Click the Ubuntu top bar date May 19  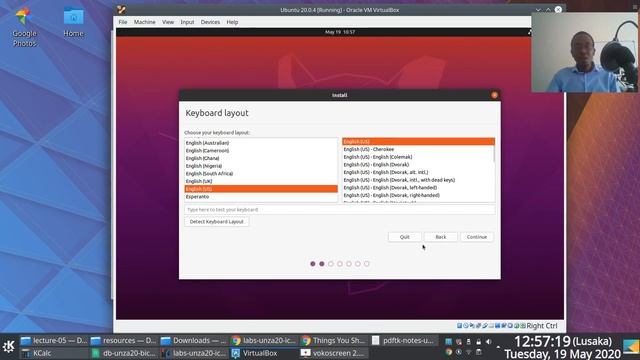[340, 32]
